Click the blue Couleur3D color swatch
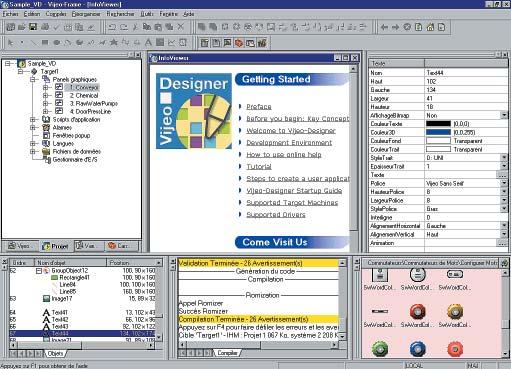The image size is (511, 369). (x=438, y=132)
